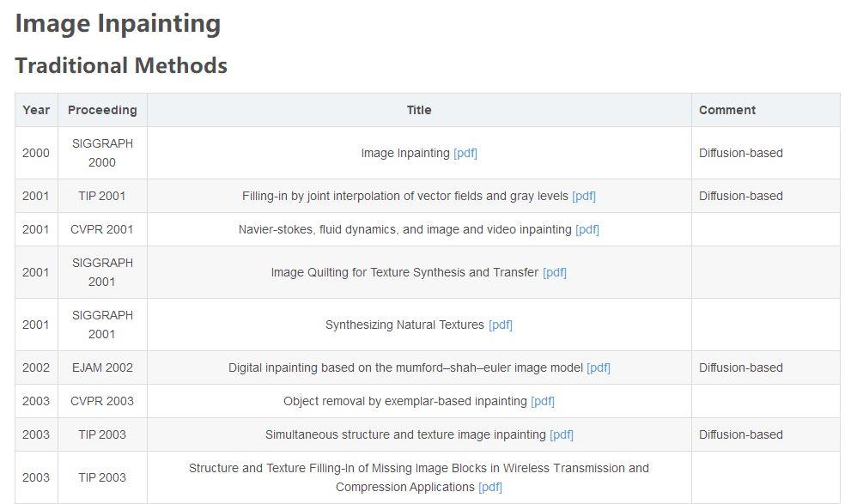Open pdf for Filling-in by joint interpolation paper
This screenshot has width=851, height=504.
[584, 196]
